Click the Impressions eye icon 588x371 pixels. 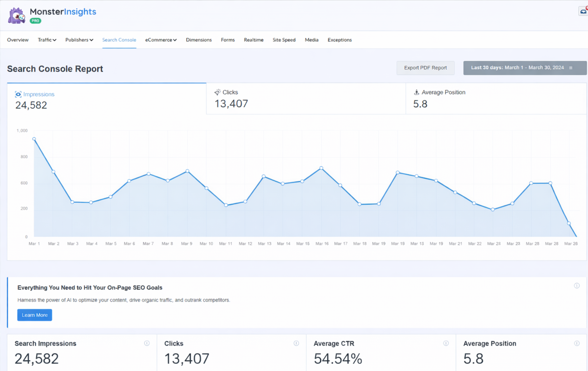coord(18,94)
